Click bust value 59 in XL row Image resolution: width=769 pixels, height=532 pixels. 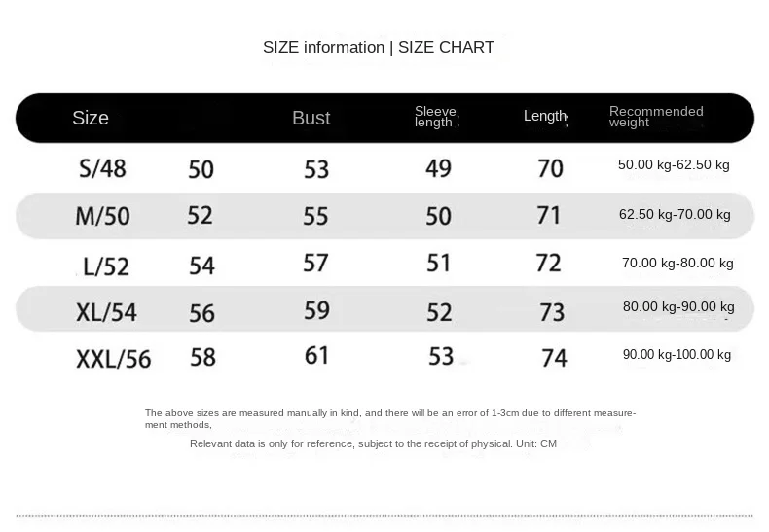point(316,310)
